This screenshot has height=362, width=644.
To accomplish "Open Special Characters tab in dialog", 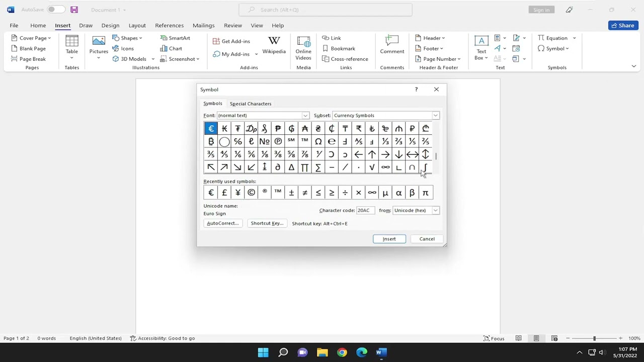I will tap(251, 104).
